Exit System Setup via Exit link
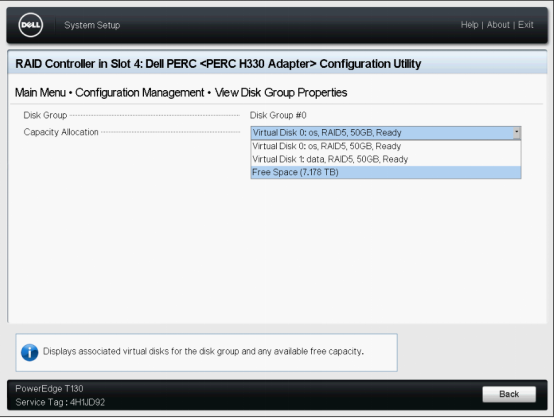The height and width of the screenshot is (418, 554). [526, 25]
